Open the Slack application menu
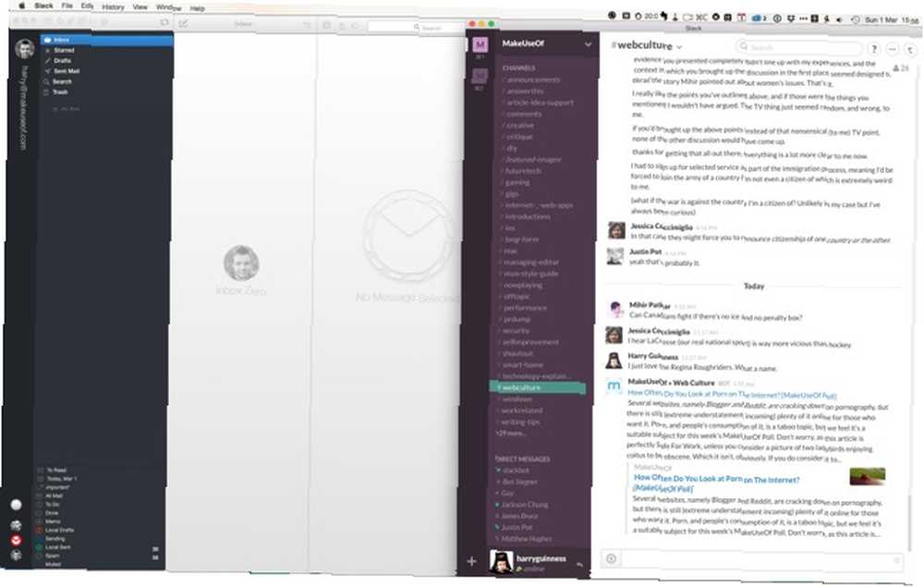924x587 pixels. (x=43, y=6)
